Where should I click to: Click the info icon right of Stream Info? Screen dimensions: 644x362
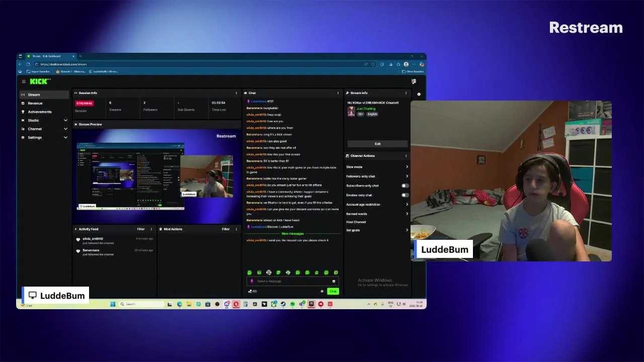(x=419, y=94)
